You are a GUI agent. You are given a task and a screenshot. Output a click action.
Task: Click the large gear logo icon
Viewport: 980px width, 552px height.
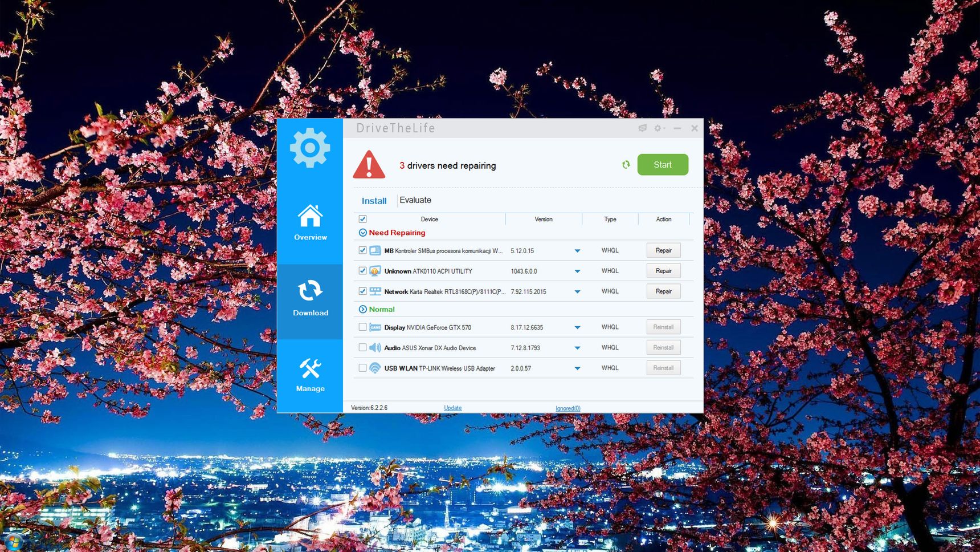pos(310,148)
